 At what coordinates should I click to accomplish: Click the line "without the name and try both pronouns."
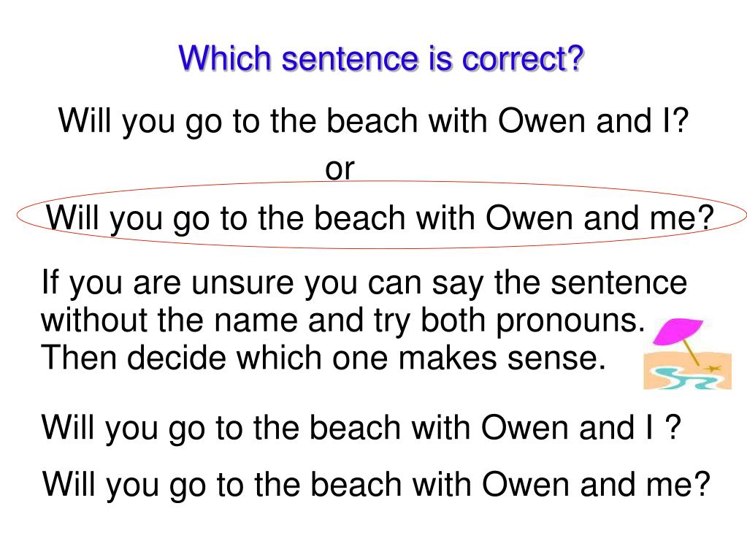tap(344, 321)
